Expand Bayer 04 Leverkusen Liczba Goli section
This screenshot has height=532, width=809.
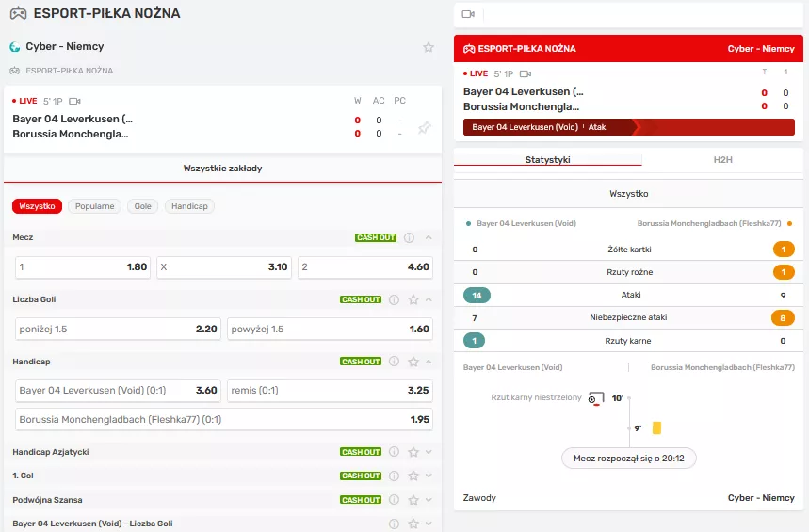429,524
